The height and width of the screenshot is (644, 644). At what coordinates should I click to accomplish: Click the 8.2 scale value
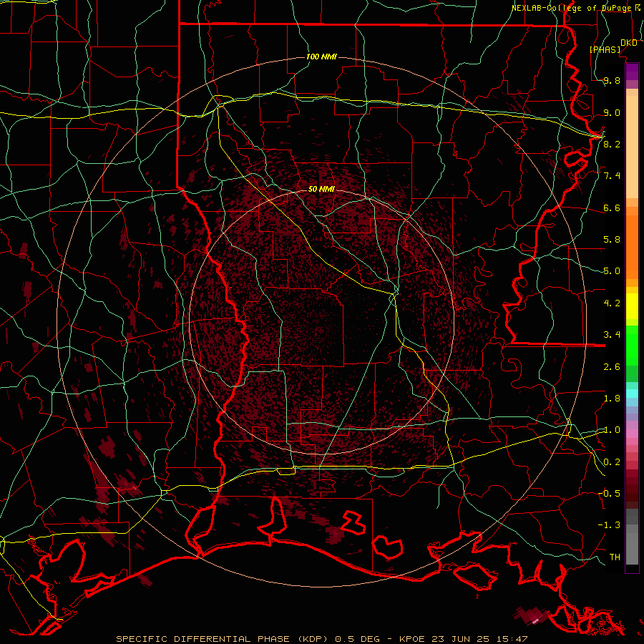click(x=612, y=144)
